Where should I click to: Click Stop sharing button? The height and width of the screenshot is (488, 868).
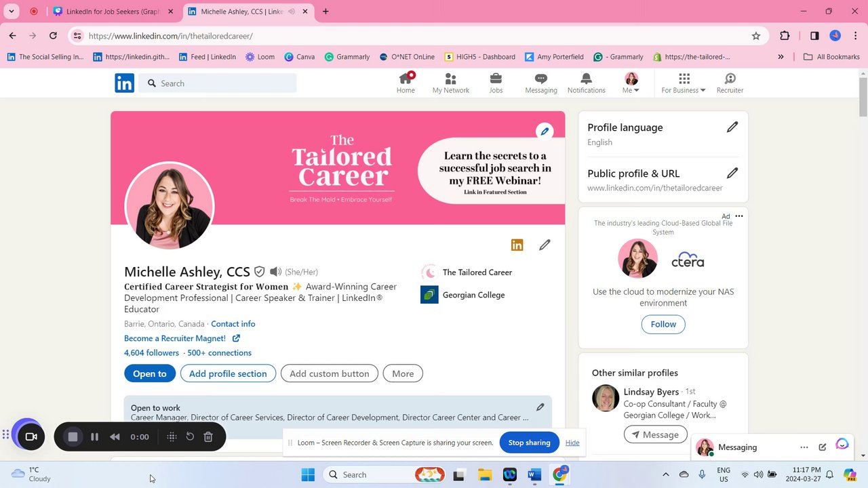[529, 443]
